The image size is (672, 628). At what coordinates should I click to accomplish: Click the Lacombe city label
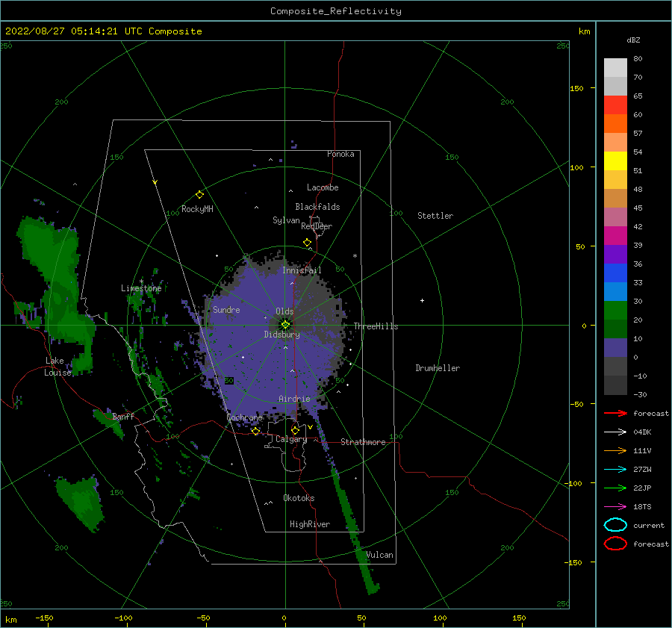tap(323, 187)
